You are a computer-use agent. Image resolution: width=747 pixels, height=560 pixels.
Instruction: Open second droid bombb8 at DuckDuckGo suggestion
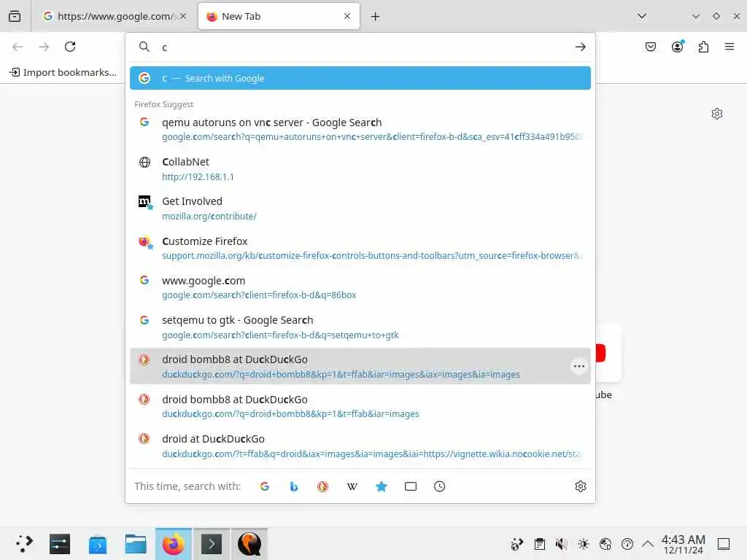pyautogui.click(x=360, y=405)
